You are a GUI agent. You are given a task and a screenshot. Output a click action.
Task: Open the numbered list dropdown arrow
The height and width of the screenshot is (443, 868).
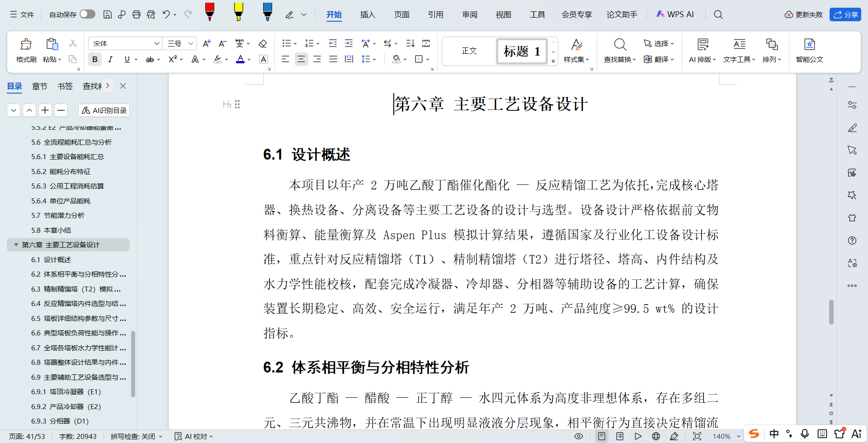pyautogui.click(x=318, y=44)
